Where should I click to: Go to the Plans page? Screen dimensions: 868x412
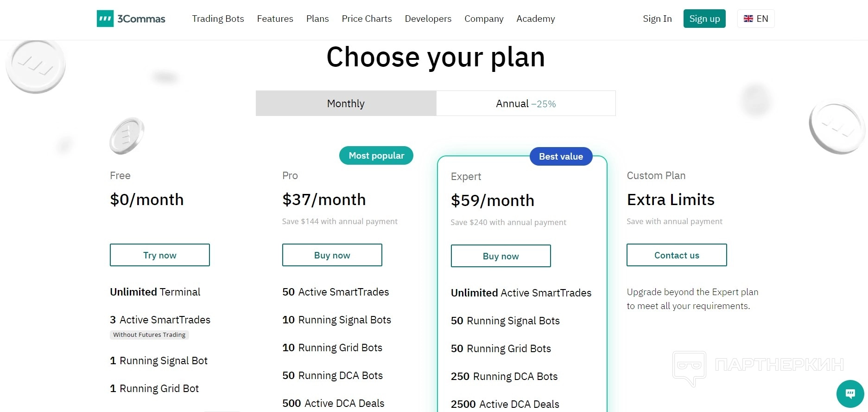(317, 19)
